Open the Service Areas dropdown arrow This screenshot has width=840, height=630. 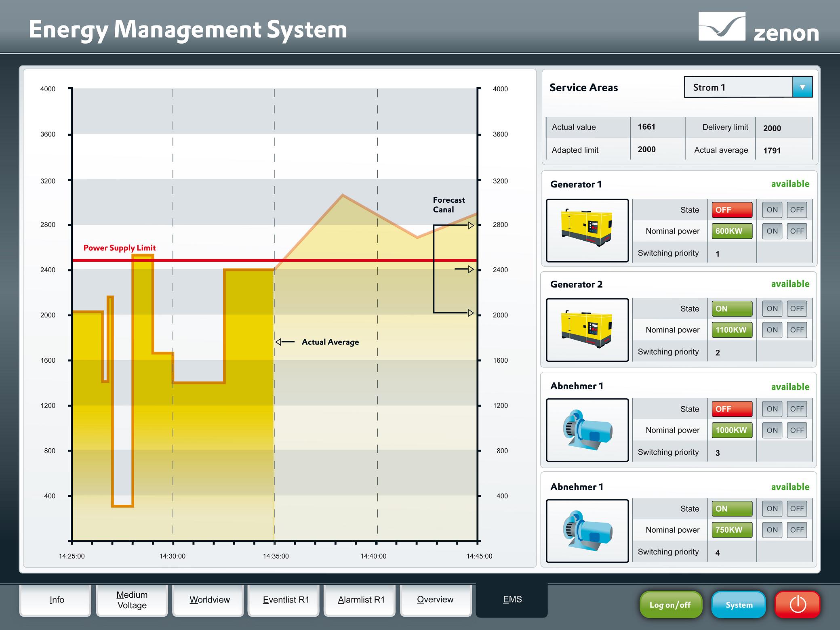802,87
